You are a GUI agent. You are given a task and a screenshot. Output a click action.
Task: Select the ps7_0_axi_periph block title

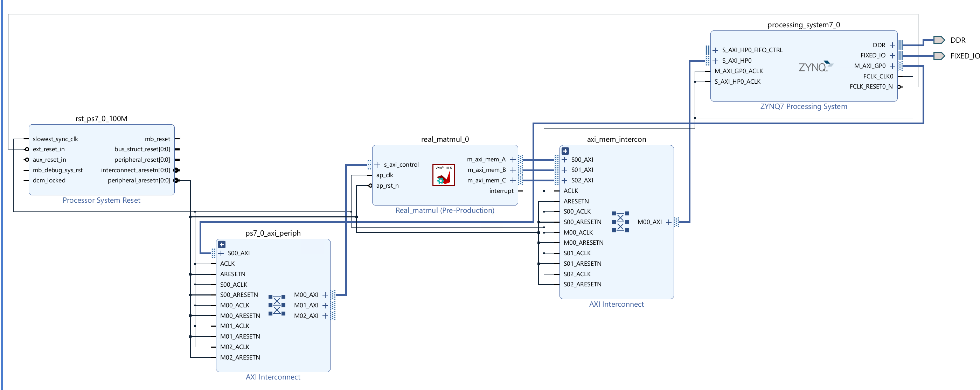coord(273,233)
